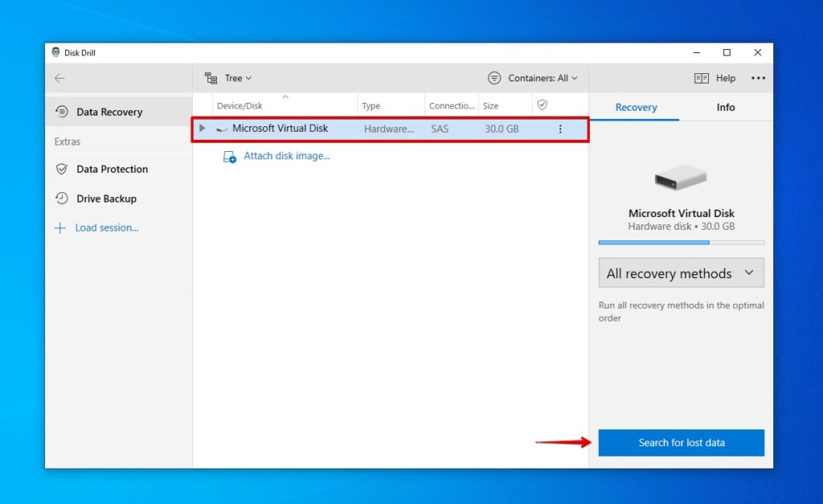Click the kebab menu on Microsoft Virtual Disk row
Viewport: 823px width, 504px height.
(560, 128)
